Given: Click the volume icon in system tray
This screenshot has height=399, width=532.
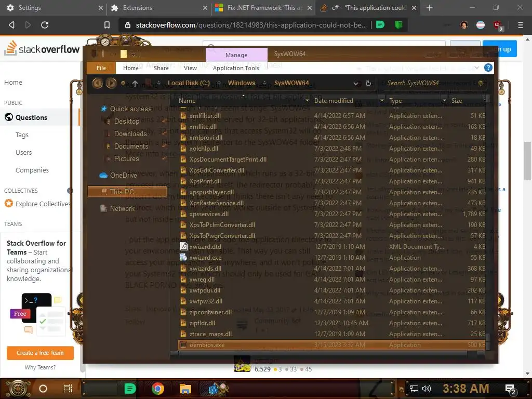Looking at the screenshot, I should (x=427, y=389).
